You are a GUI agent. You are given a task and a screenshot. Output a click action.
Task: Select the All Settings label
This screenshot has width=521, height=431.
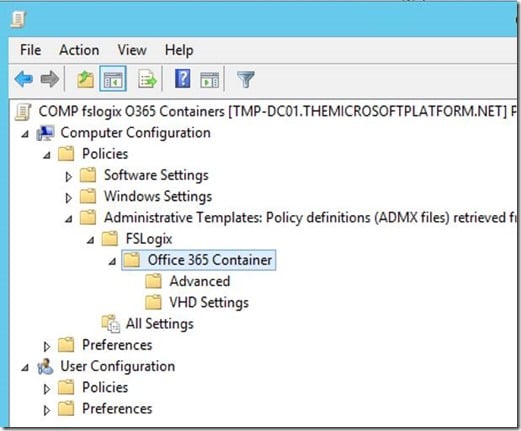pyautogui.click(x=159, y=324)
